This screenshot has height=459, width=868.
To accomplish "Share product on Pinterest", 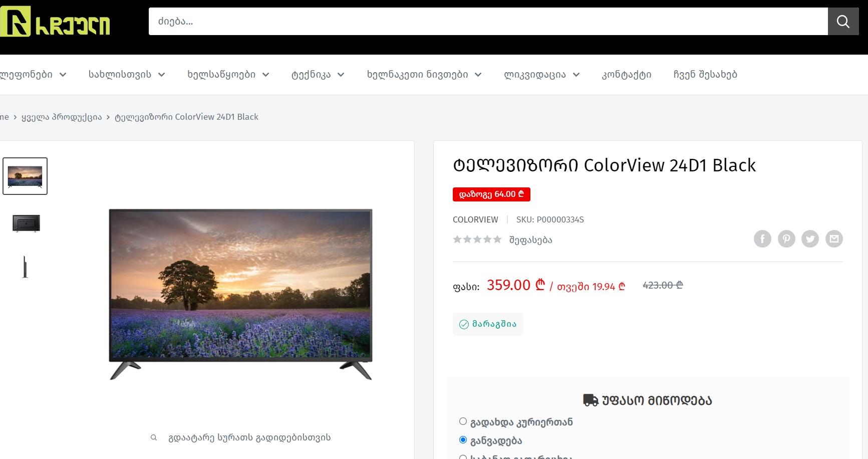I will click(786, 239).
